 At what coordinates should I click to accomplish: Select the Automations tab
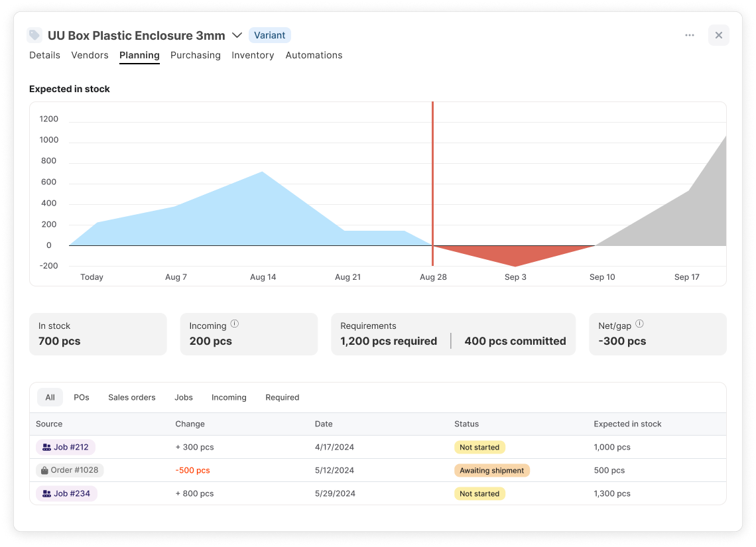(x=314, y=56)
